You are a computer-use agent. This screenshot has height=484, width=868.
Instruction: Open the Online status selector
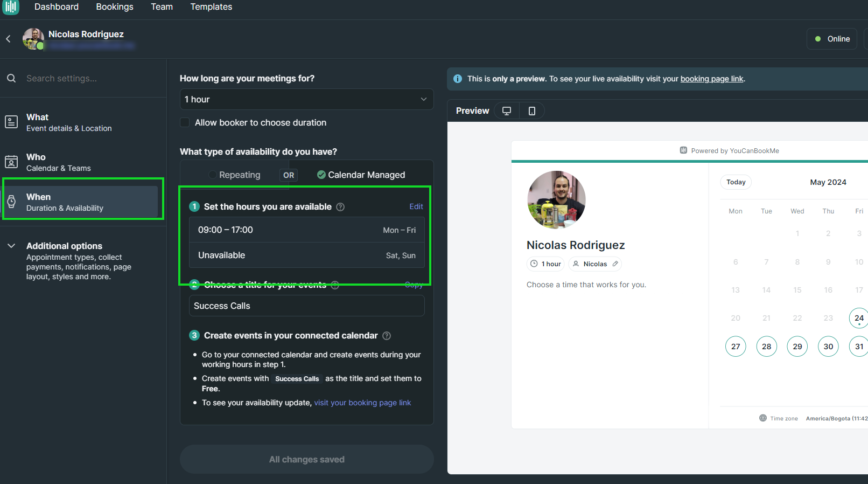point(832,39)
